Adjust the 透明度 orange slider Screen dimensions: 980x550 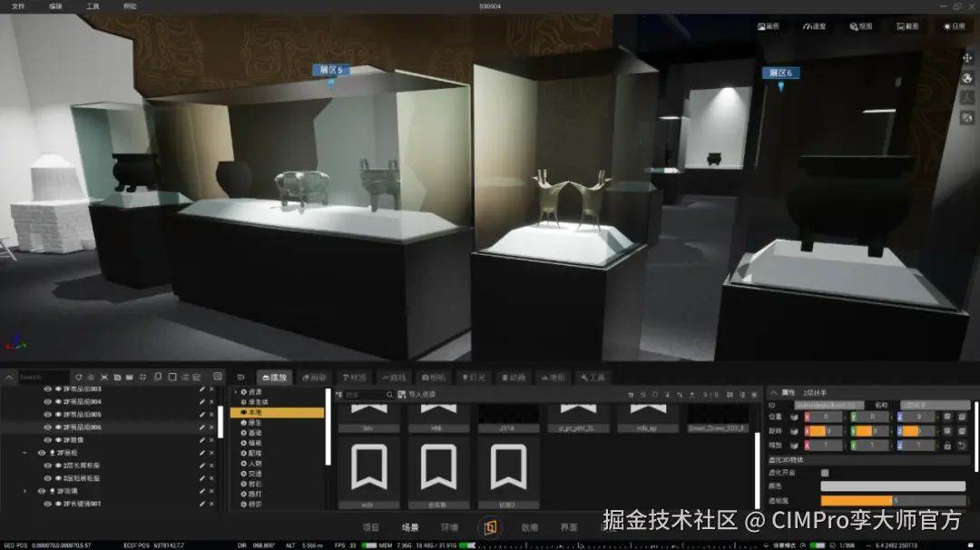tap(893, 501)
